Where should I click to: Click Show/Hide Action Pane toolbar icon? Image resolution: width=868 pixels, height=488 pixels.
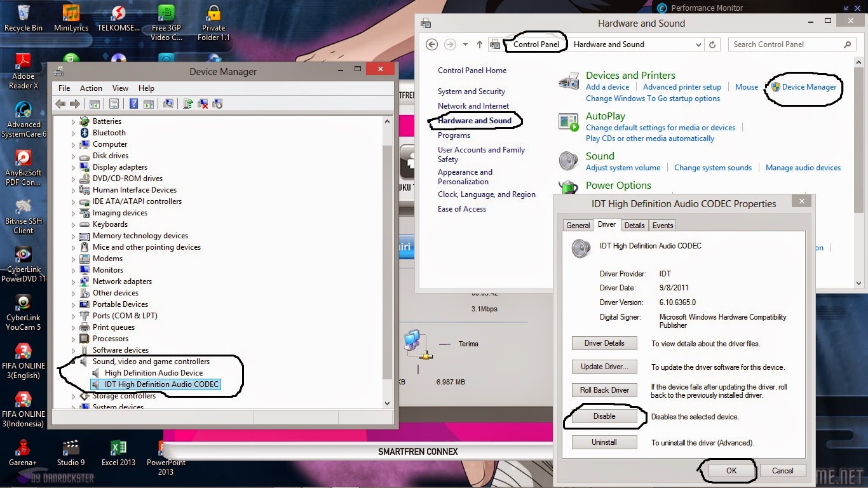(148, 104)
